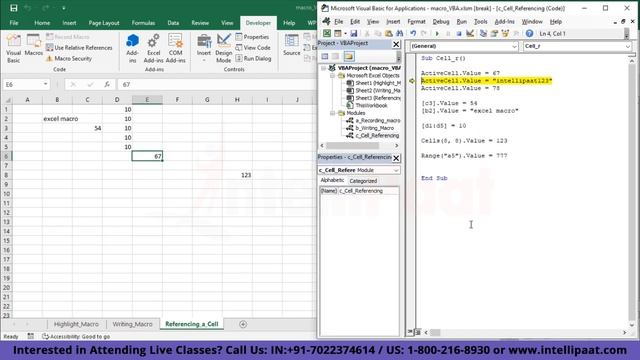Screen dimensions: 640x360
Task: Click the Paste icon in VBA toolbar
Action: pos(389,33)
